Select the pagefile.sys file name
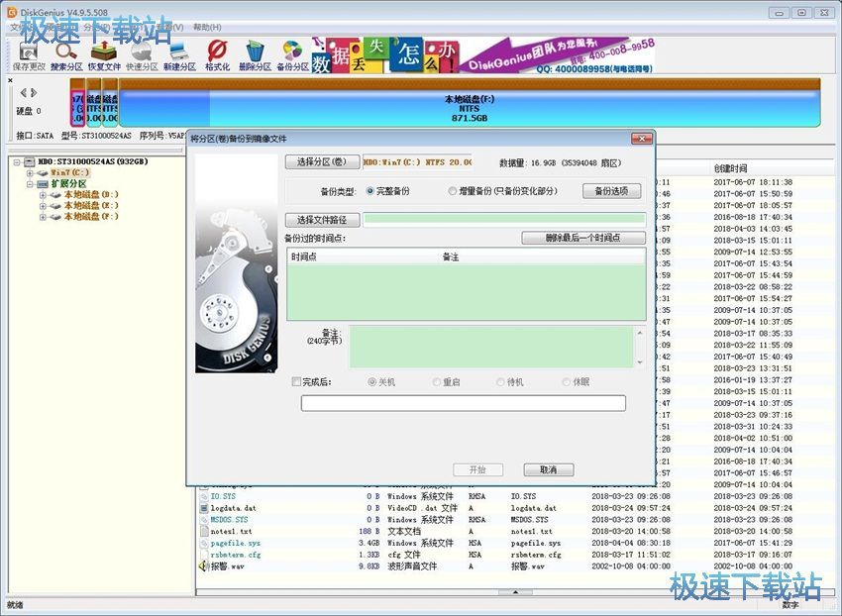The image size is (842, 616). [235, 543]
